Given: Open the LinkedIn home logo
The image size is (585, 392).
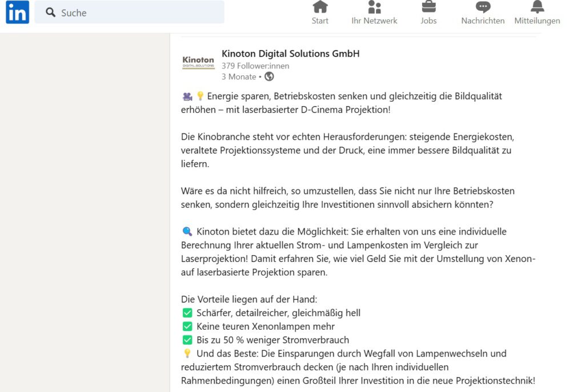Looking at the screenshot, I should tap(18, 12).
